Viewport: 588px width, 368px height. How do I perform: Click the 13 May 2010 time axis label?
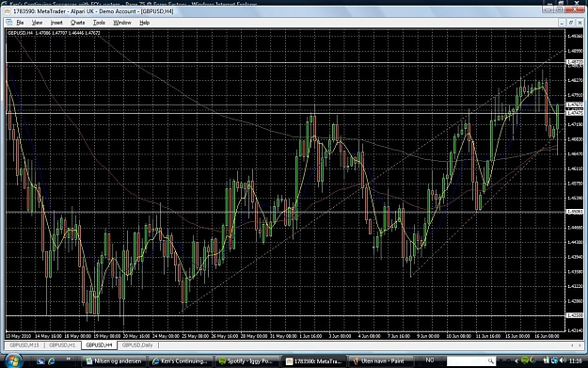[19, 336]
